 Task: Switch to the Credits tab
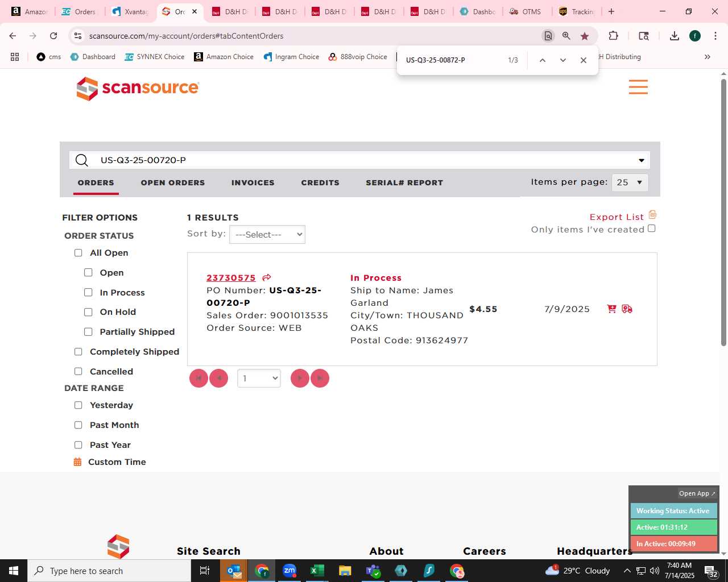320,182
